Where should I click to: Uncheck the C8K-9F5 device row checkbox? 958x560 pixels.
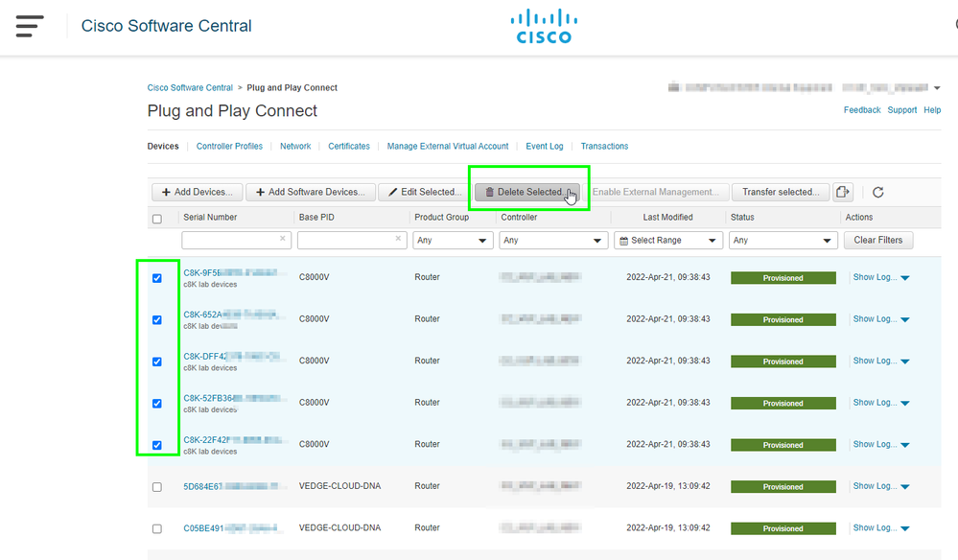[157, 278]
